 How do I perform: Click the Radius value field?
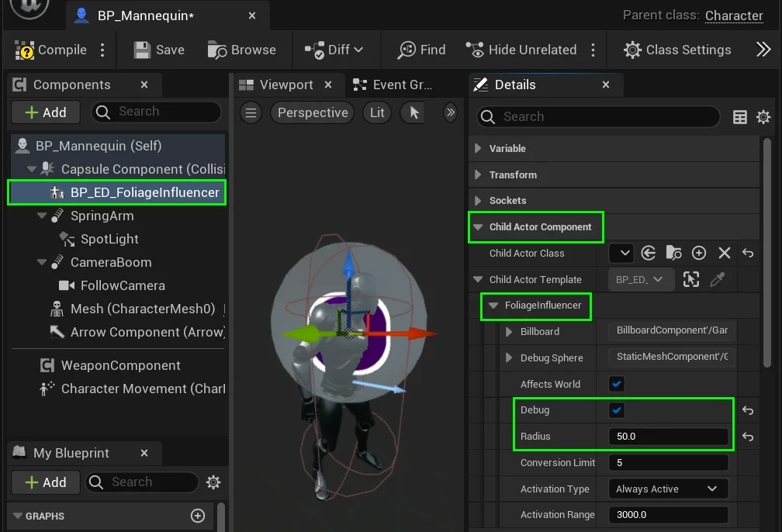[667, 437]
